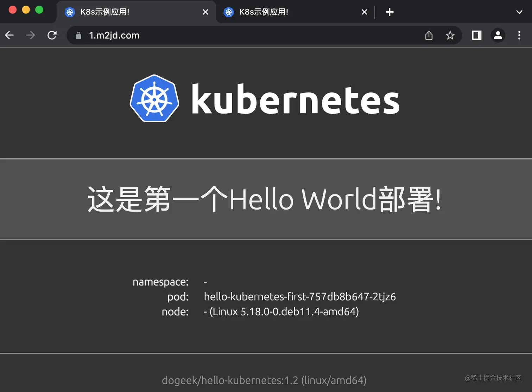
Task: Close the second K8s示例应用 tab
Action: [365, 12]
